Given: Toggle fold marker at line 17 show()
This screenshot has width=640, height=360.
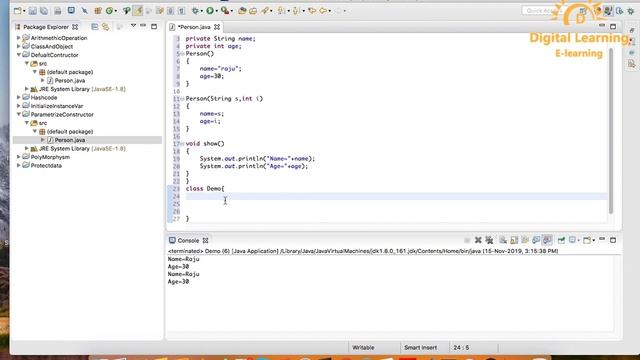Looking at the screenshot, I should 182,144.
